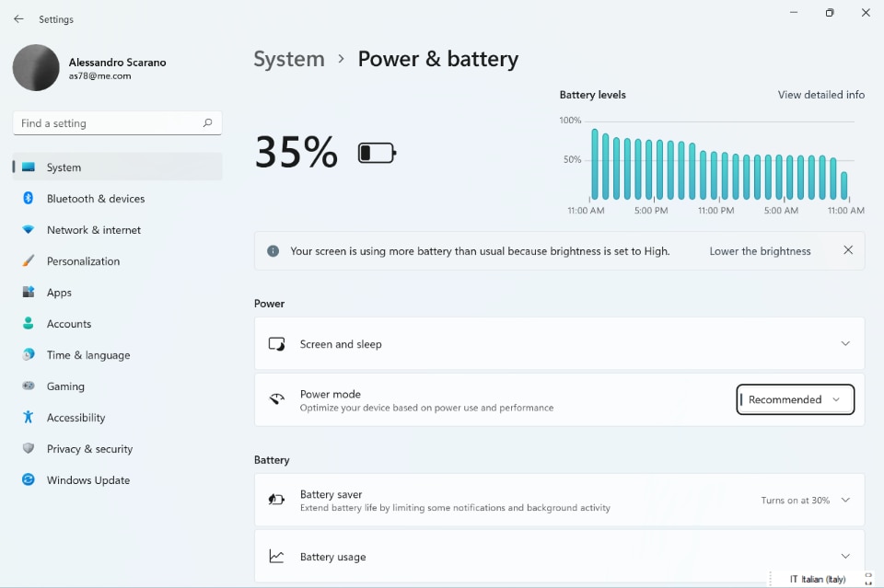Click the Windows Update icon in sidebar

click(x=29, y=480)
